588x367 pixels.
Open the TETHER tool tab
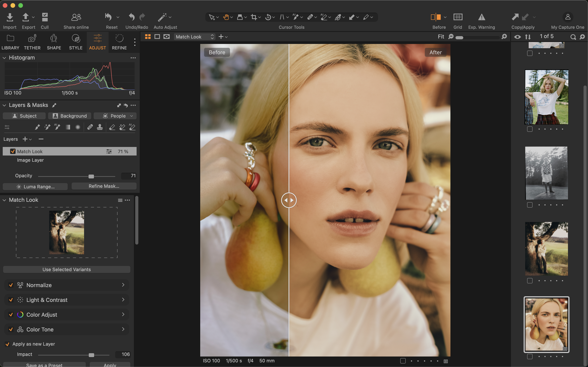coord(32,42)
